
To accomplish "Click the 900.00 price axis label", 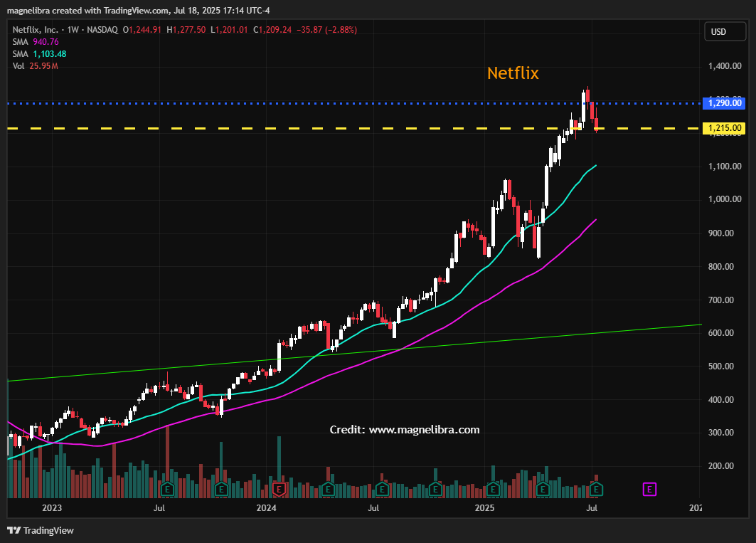I will (x=721, y=233).
